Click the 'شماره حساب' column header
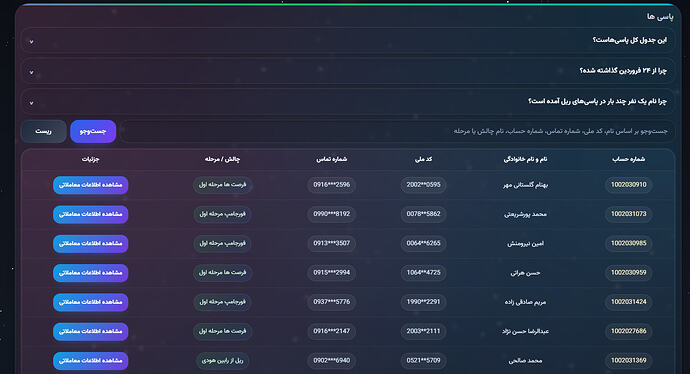 click(x=628, y=159)
